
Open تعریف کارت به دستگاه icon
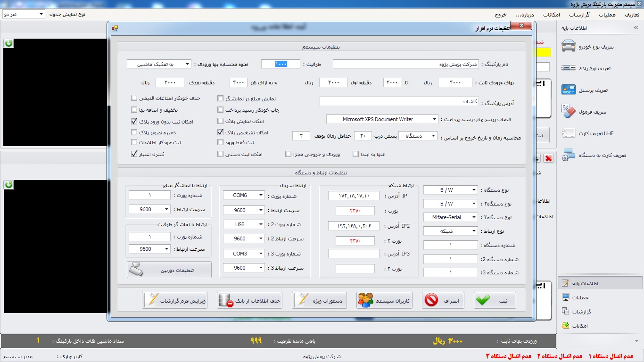(569, 155)
